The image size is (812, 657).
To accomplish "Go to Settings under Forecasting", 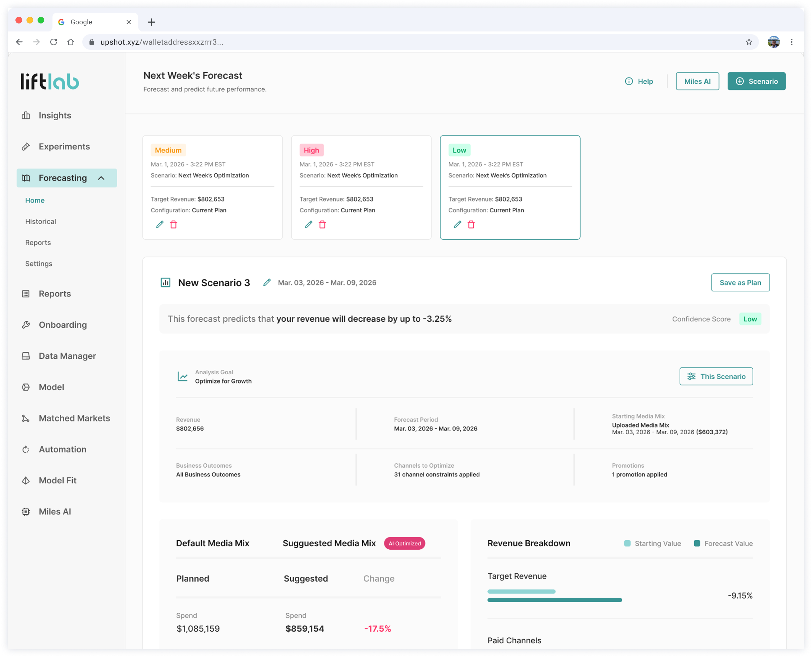I will click(x=39, y=263).
